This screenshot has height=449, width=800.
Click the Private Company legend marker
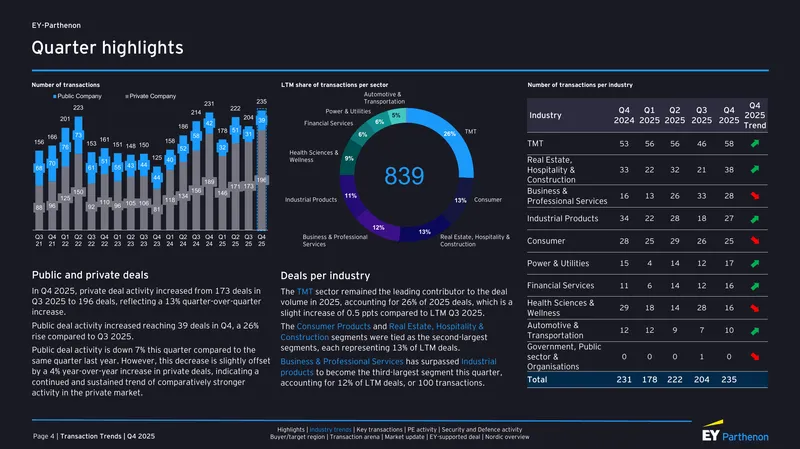point(127,96)
